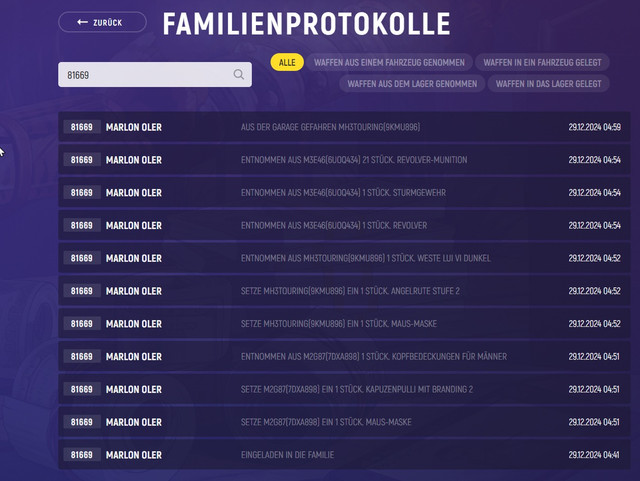Go back with the Zurück button
Viewport: 640px width, 481px height.
pyautogui.click(x=102, y=22)
